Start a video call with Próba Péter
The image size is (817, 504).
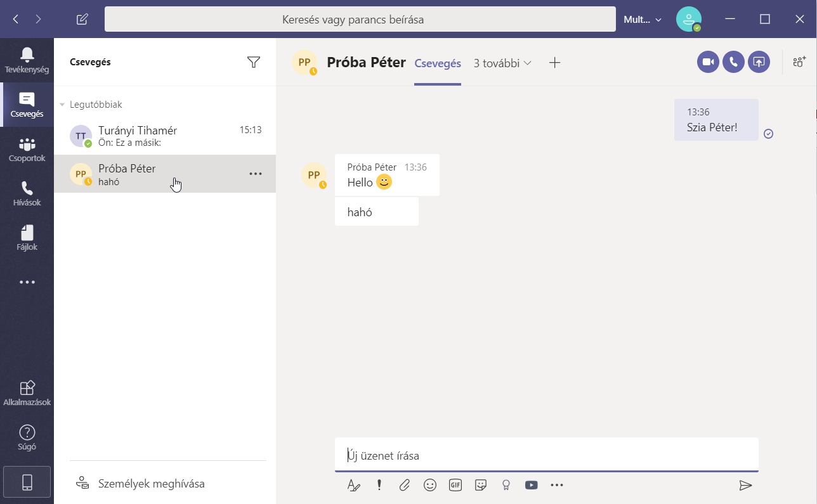tap(708, 62)
